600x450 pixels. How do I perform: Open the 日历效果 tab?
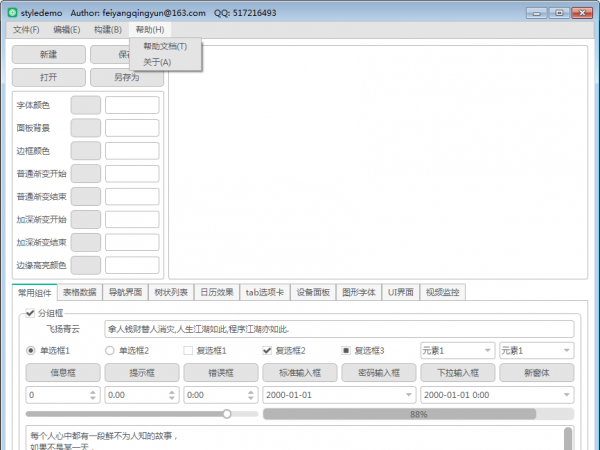point(216,293)
